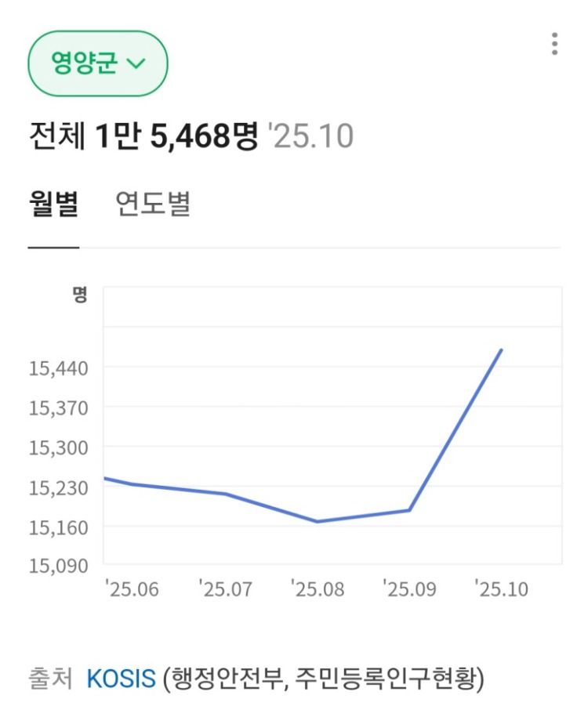
Task: Select the '25.06 x-axis label
Action: click(x=132, y=588)
